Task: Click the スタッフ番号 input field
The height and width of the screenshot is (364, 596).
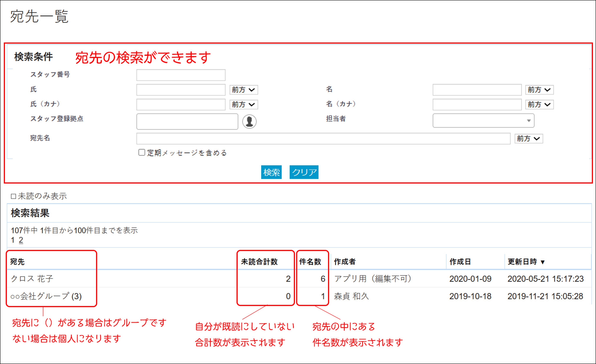Action: coord(181,75)
